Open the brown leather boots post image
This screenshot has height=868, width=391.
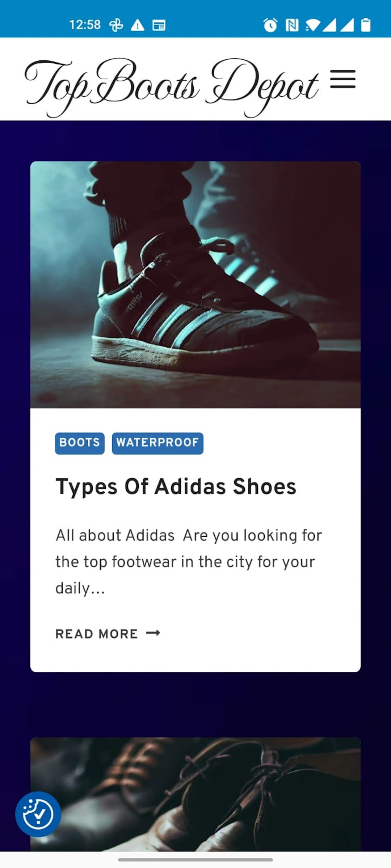(x=195, y=794)
